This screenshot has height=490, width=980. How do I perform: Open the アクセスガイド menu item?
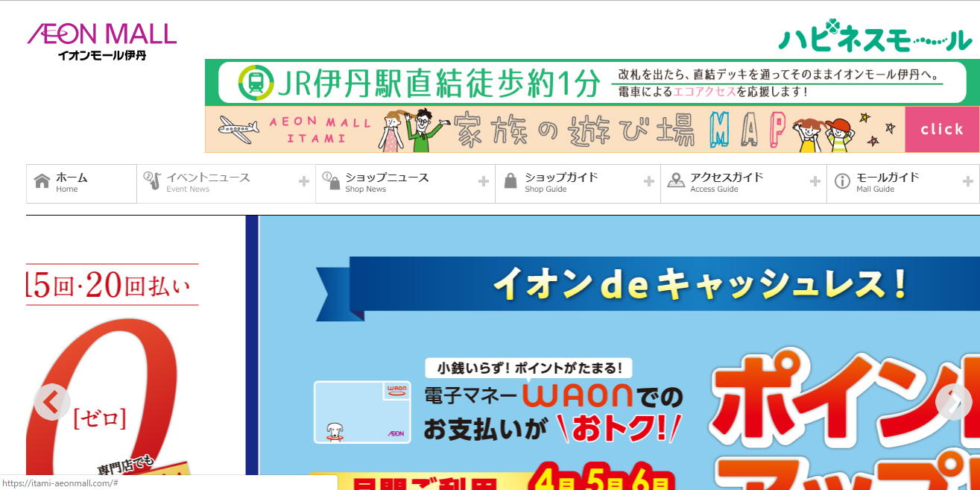coord(744,183)
